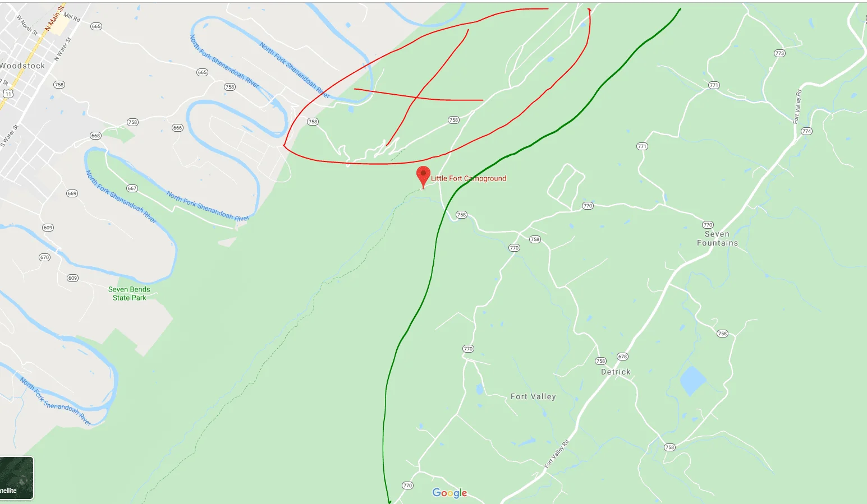
Task: Click the route 668 shield marker
Action: [x=95, y=136]
